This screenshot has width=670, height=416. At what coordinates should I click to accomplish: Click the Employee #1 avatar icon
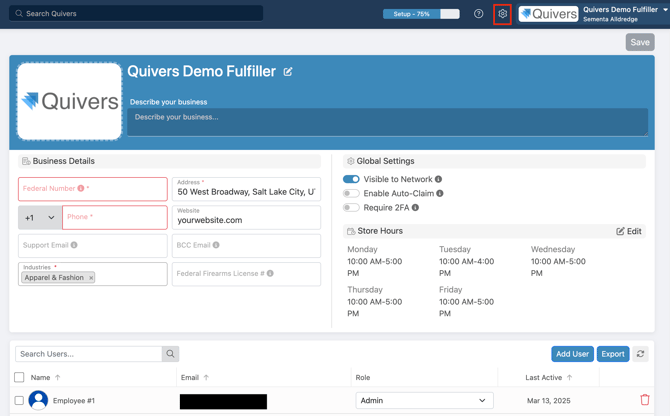[38, 400]
